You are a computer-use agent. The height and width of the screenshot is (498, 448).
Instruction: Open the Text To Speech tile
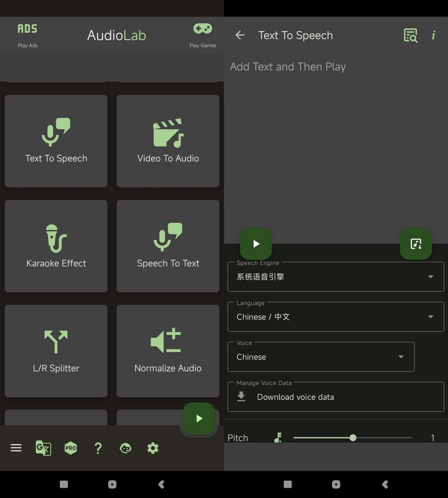[56, 141]
